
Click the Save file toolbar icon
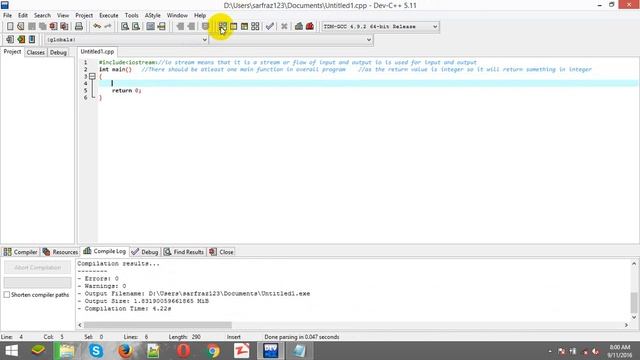[32, 27]
